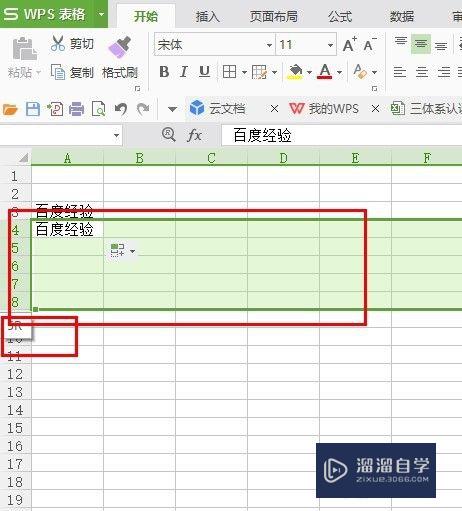Click the Print icon
The height and width of the screenshot is (511, 462).
click(x=76, y=109)
